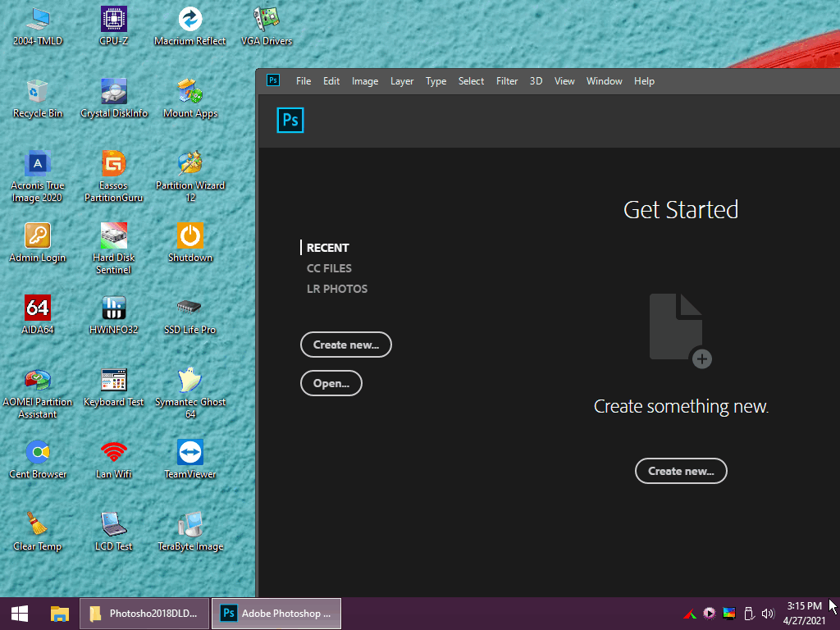Open the Filter menu
840x630 pixels.
point(507,81)
